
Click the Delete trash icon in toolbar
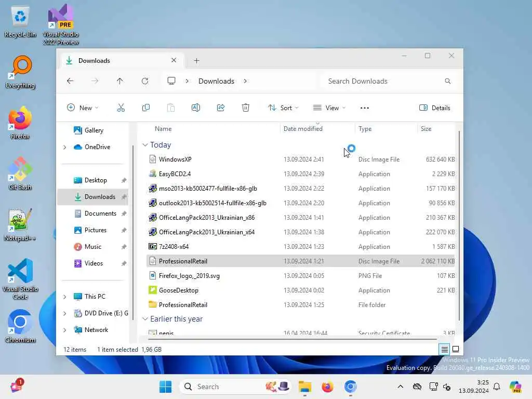246,108
